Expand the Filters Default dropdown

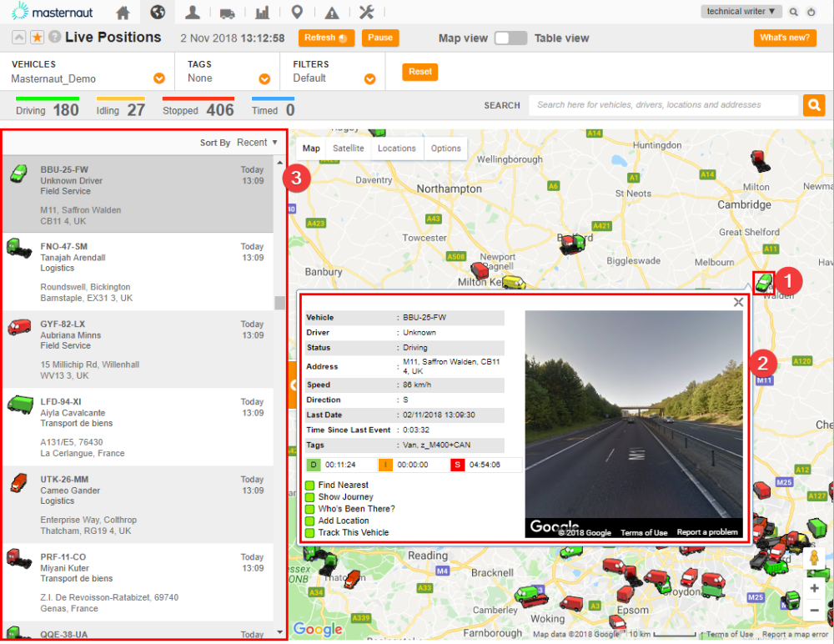click(x=369, y=79)
